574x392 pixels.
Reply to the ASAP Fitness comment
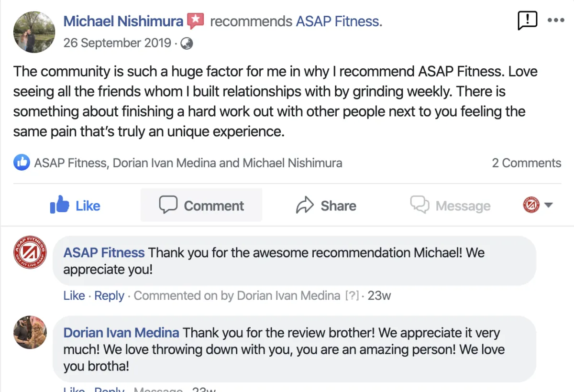point(109,296)
